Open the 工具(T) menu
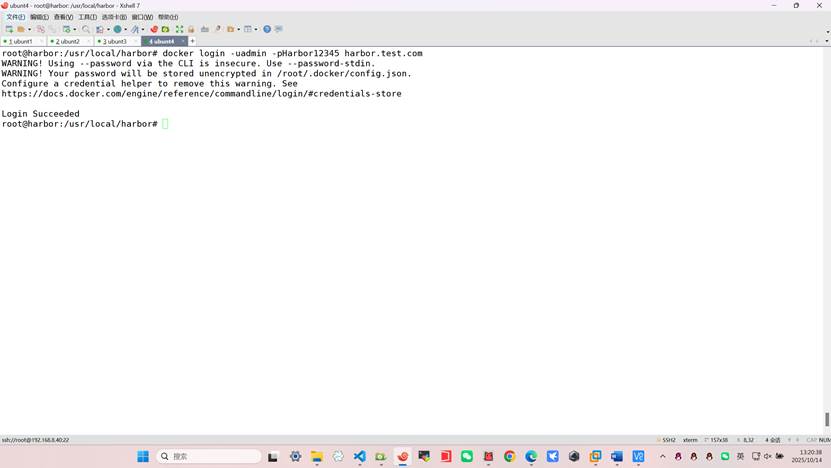Screen dimensions: 831x468 87,17
